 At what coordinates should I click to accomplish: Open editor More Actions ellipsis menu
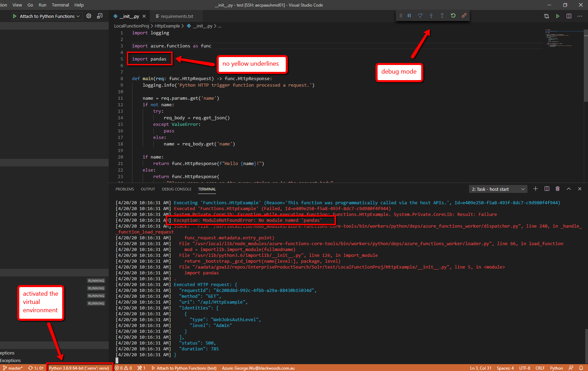pos(580,16)
